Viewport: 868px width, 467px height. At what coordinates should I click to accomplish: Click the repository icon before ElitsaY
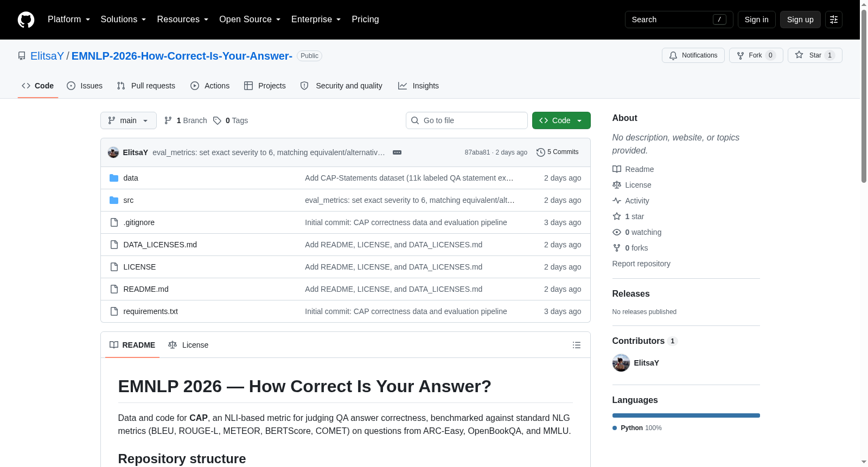pyautogui.click(x=22, y=56)
